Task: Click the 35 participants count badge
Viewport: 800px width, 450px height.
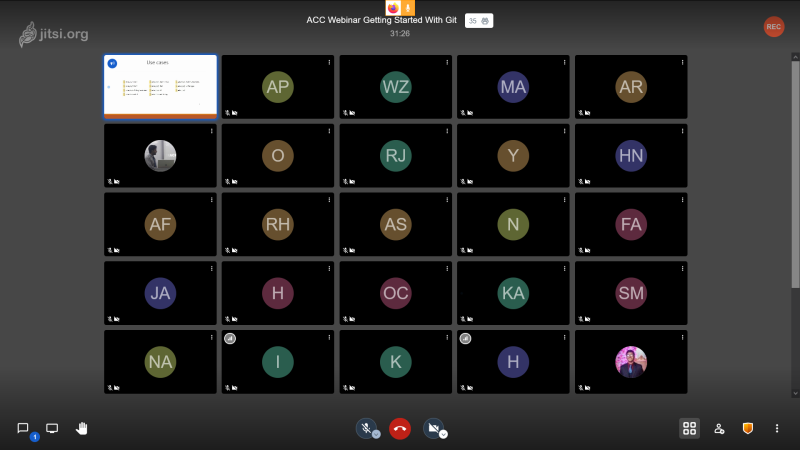Action: pos(479,21)
